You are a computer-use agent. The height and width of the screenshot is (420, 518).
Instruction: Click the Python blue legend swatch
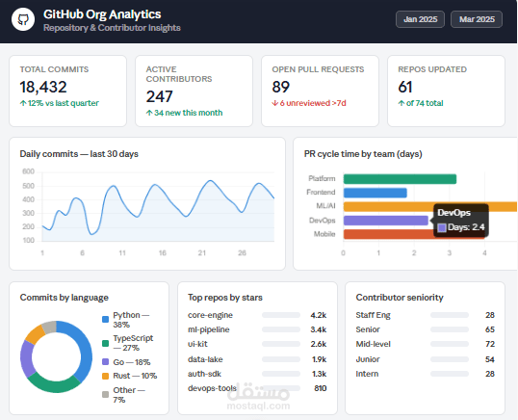pyautogui.click(x=105, y=319)
